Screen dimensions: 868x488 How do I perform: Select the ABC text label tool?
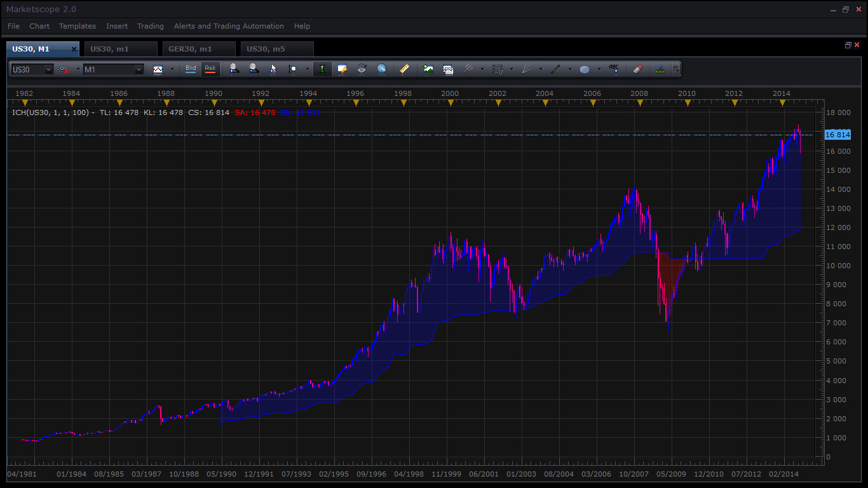[614, 69]
